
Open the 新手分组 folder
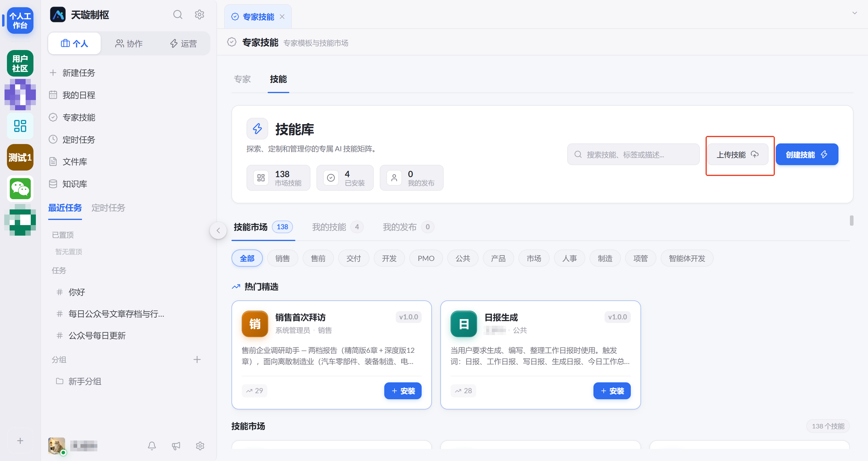click(129, 381)
